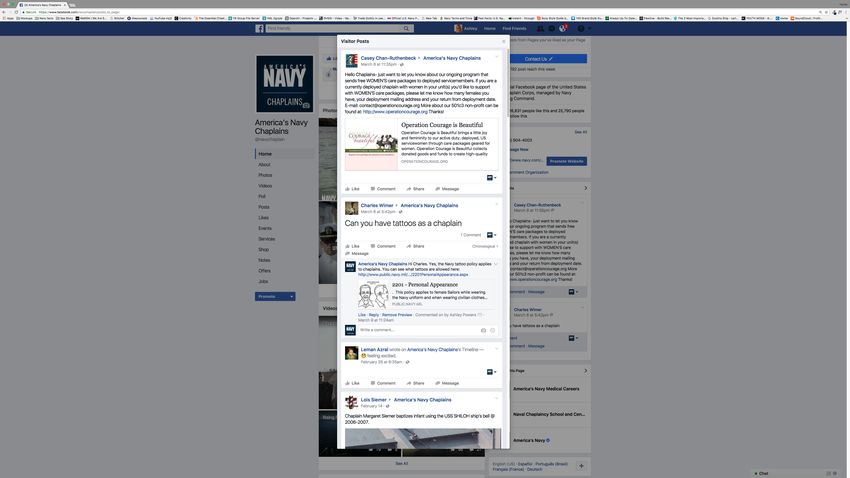Like Casey Chan-Ruthenbeck's post
This screenshot has height=478, width=850.
click(x=352, y=189)
